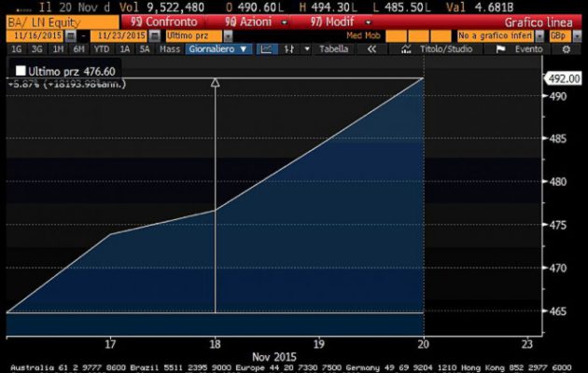588x373 pixels.
Task: Click the candlestick chart style icon
Action: (291, 48)
